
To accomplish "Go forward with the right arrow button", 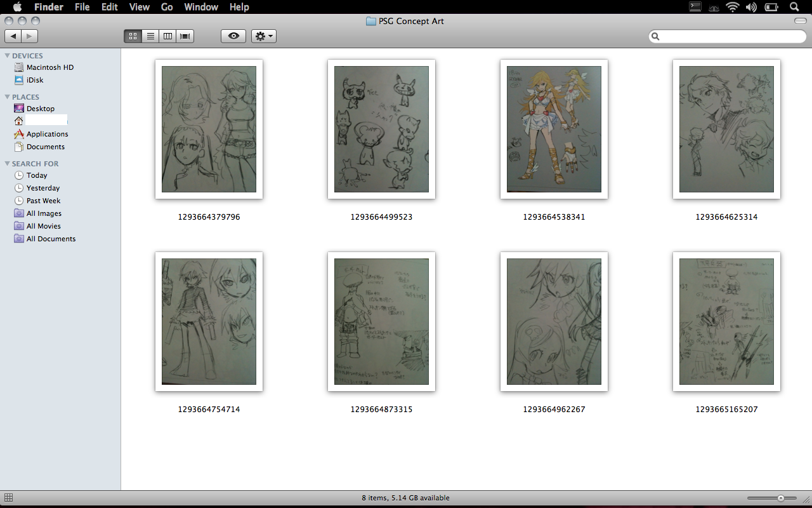I will [29, 36].
